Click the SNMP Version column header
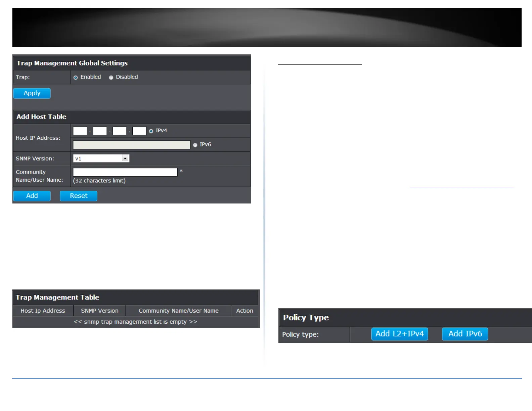This screenshot has width=532, height=411. pyautogui.click(x=100, y=311)
